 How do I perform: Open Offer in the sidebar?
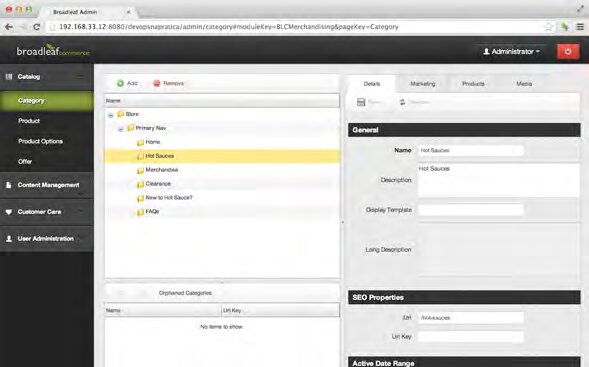tap(25, 162)
